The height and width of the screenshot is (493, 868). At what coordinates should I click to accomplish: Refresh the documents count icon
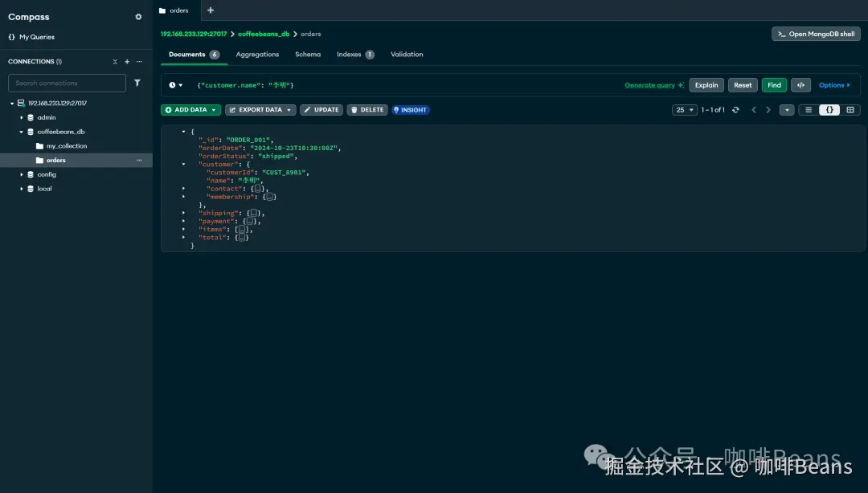click(x=735, y=110)
